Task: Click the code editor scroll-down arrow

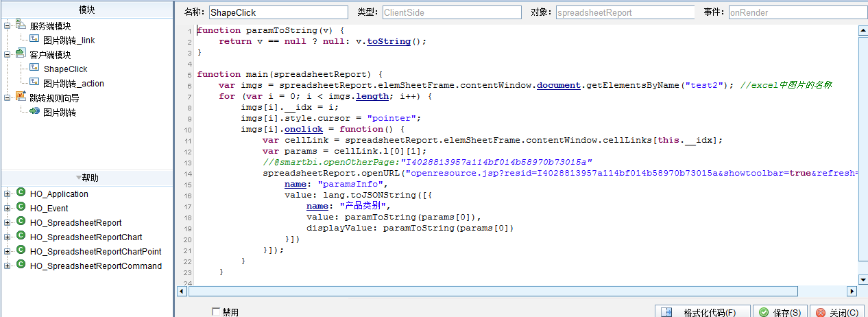Action: tap(862, 280)
